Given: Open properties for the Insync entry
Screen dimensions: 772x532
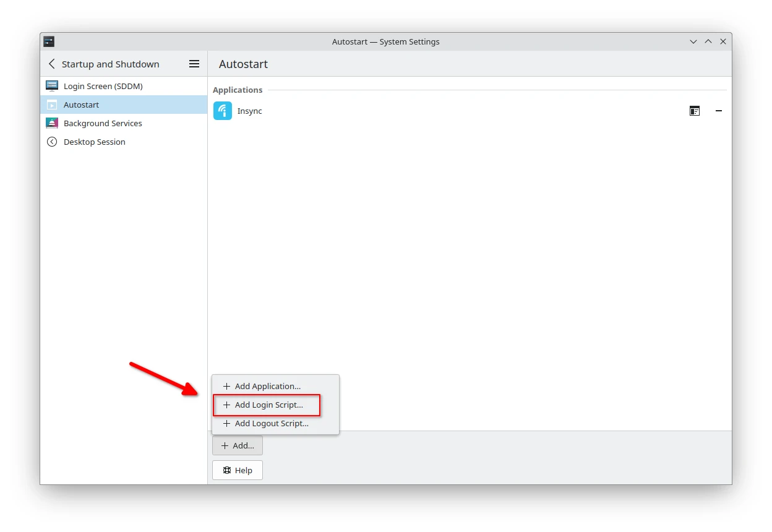Looking at the screenshot, I should coord(695,111).
